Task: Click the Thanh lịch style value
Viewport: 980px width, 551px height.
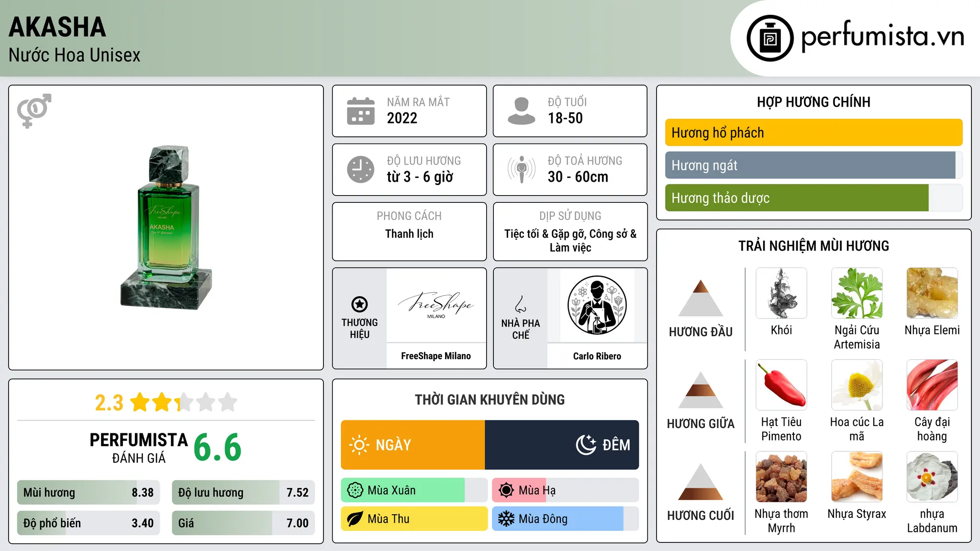Action: pos(409,234)
